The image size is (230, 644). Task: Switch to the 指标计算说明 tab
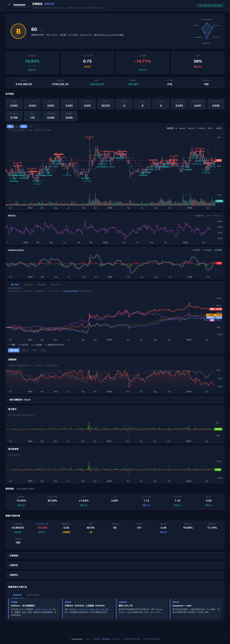click(33, 595)
